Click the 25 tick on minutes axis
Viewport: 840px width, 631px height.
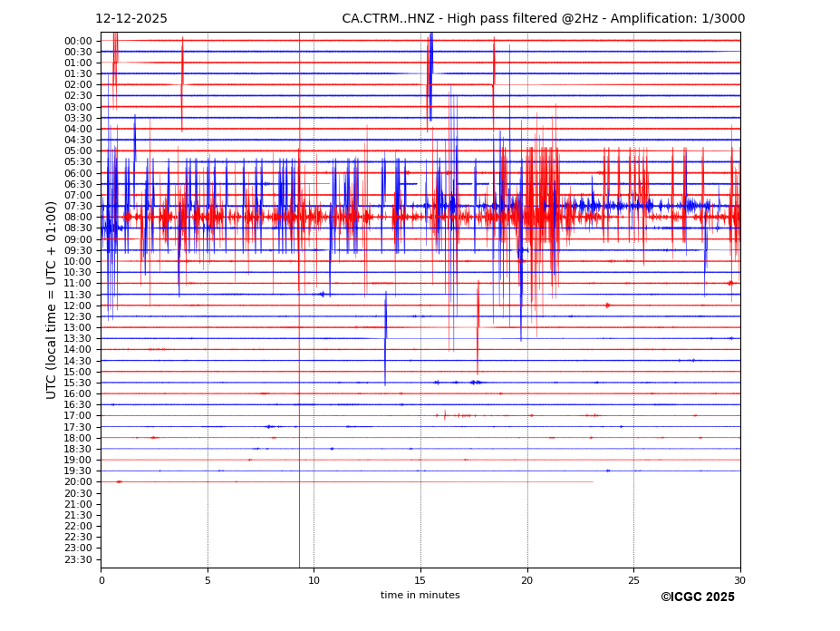pos(633,580)
